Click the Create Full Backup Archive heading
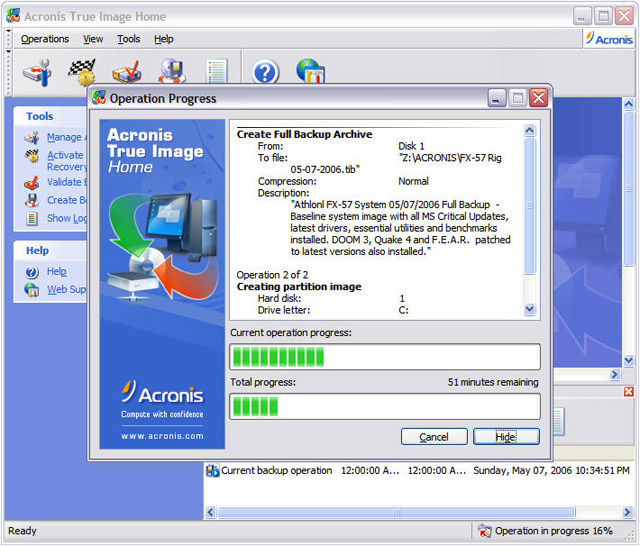This screenshot has width=640, height=546. pos(304,134)
